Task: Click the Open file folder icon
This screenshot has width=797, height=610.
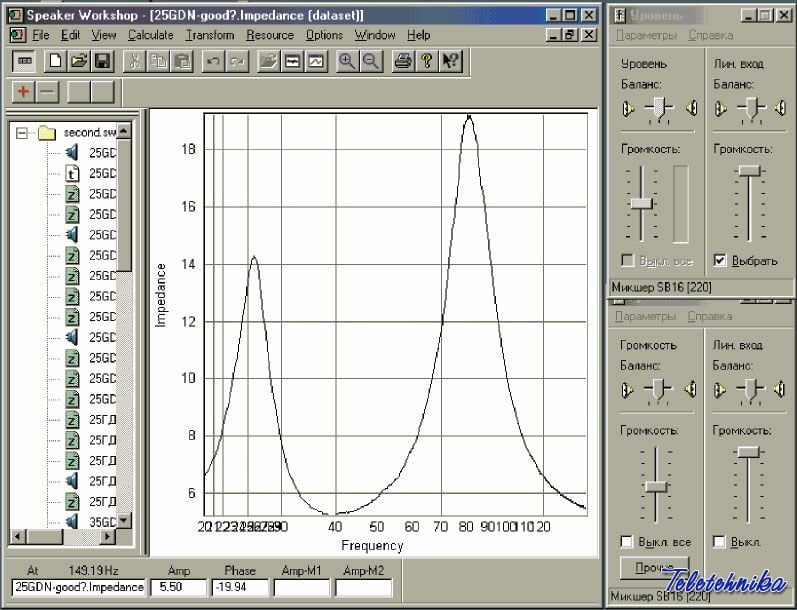Action: [x=78, y=61]
